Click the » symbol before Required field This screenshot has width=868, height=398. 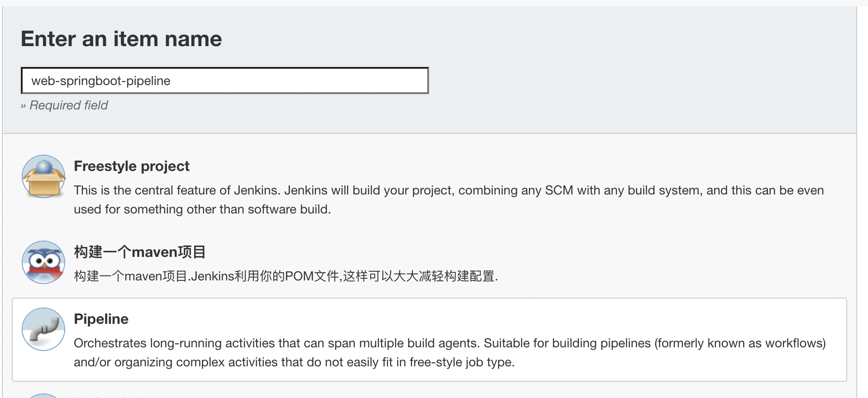tap(24, 106)
